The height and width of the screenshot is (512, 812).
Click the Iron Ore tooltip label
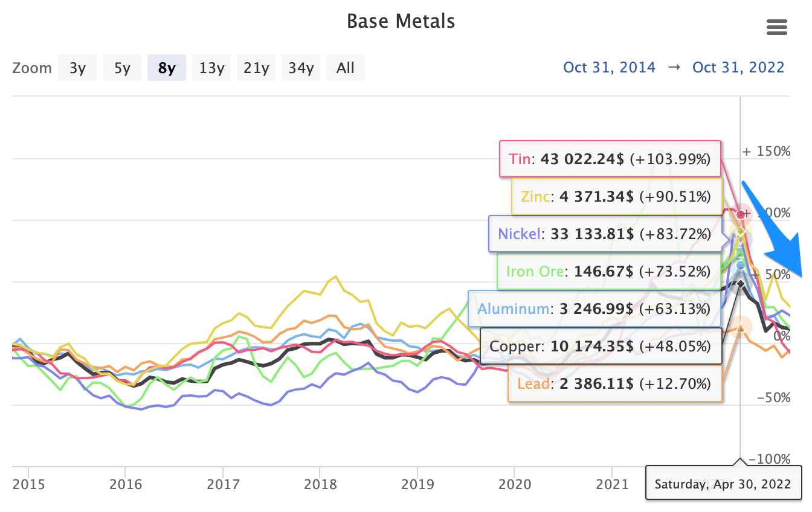pos(608,271)
